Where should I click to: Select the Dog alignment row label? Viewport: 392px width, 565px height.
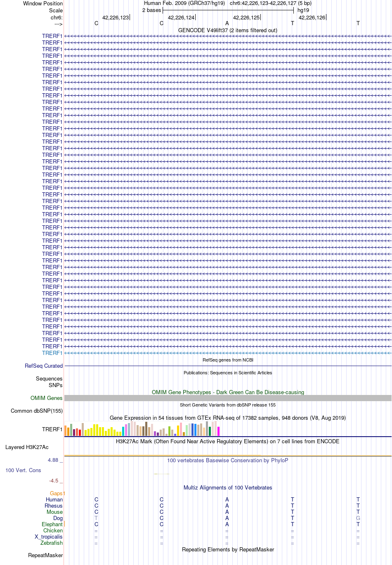point(58,518)
